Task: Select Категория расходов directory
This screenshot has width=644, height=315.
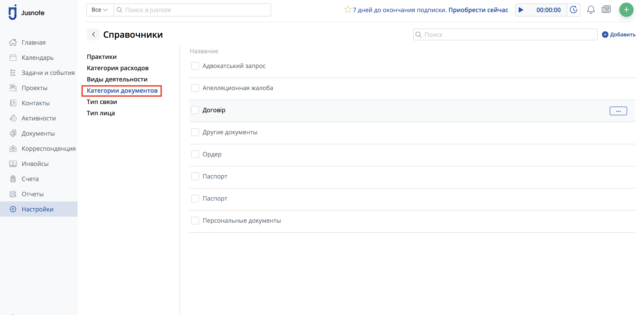Action: point(118,68)
